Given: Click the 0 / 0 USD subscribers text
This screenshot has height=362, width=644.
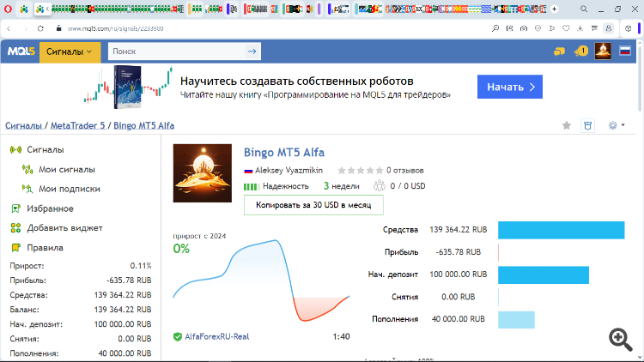Looking at the screenshot, I should (407, 186).
